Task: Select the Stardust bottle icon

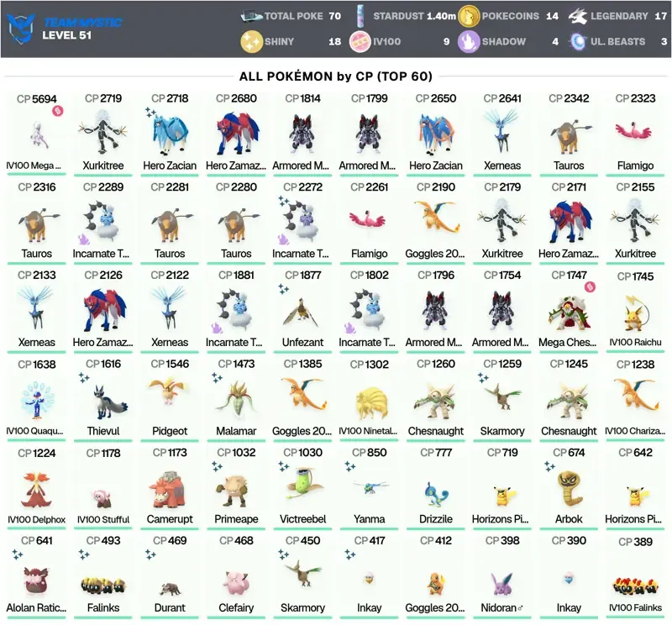Action: (x=360, y=16)
